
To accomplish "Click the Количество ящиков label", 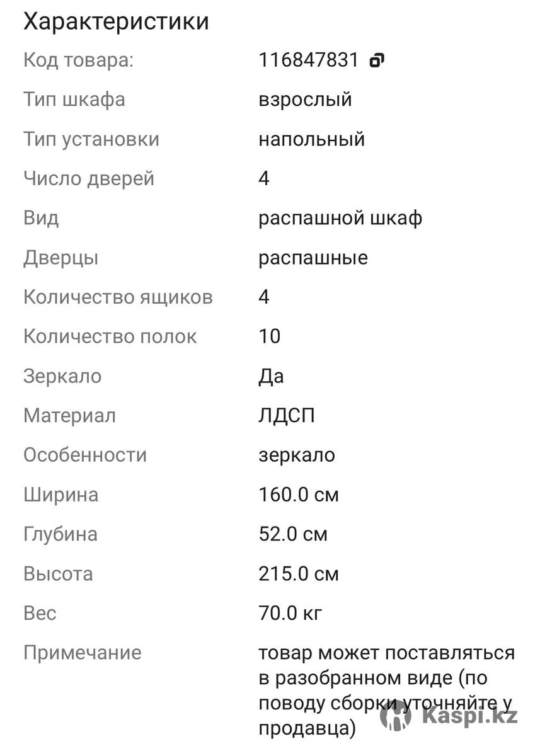I will point(118,297).
